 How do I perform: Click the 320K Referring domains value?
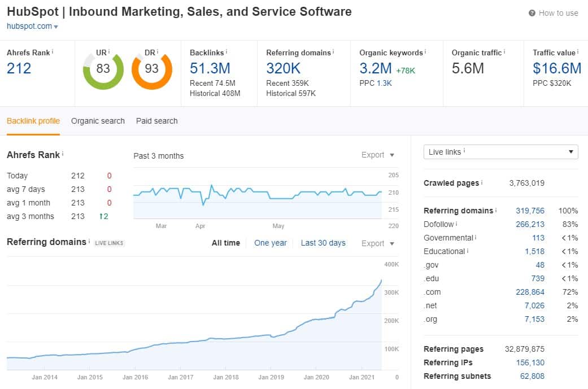pyautogui.click(x=284, y=68)
